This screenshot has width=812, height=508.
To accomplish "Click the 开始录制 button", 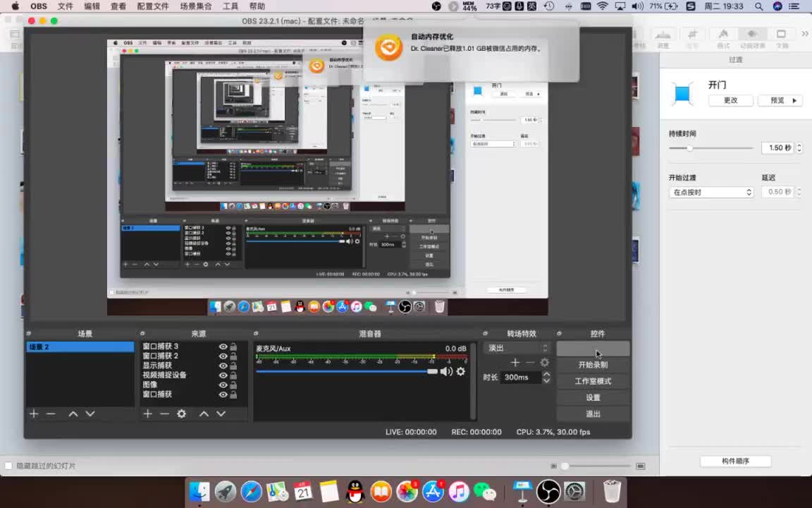I will [593, 365].
